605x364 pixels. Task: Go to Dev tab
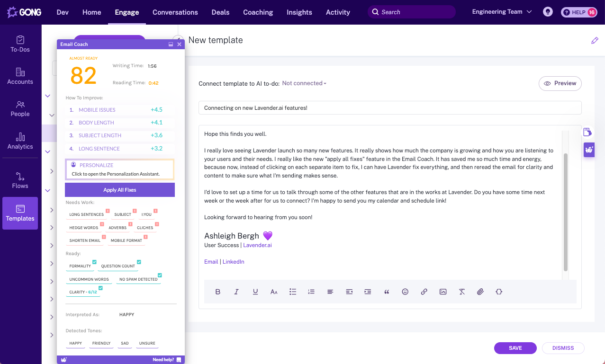pyautogui.click(x=63, y=12)
